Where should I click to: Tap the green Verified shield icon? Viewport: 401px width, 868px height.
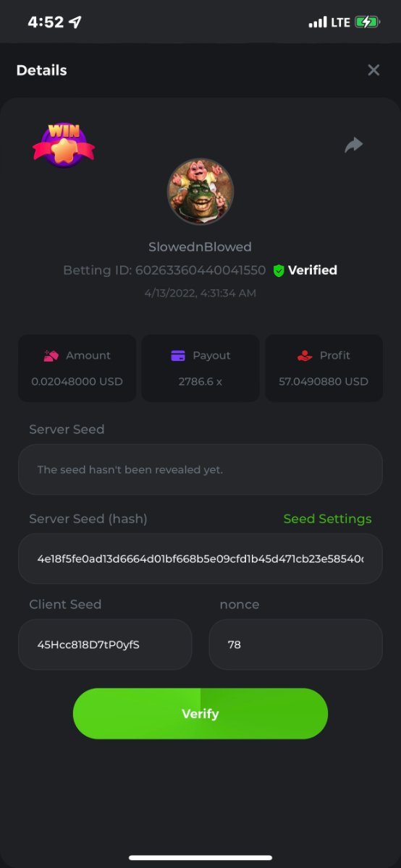(279, 271)
